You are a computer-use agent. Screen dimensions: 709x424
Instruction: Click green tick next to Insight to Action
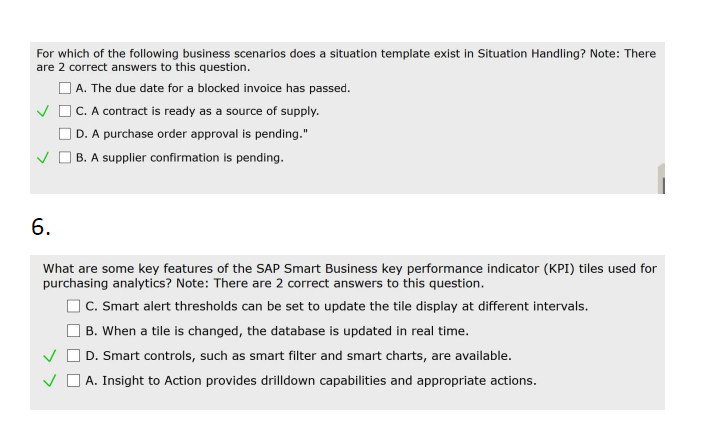(49, 381)
